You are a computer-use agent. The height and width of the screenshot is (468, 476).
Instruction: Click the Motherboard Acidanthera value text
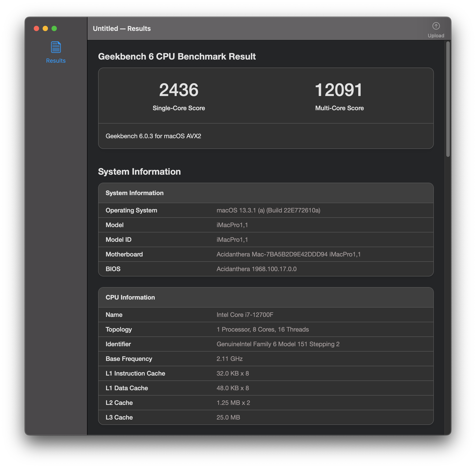[x=288, y=254]
